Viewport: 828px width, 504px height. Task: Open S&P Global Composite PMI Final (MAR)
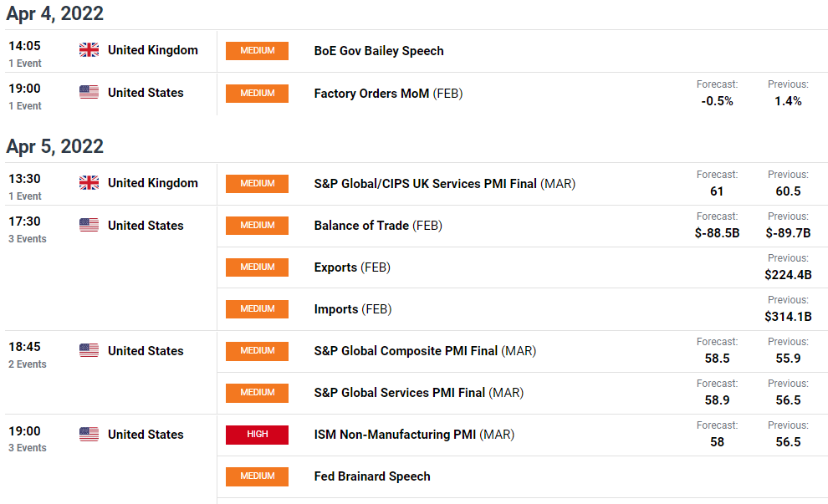[x=425, y=351]
